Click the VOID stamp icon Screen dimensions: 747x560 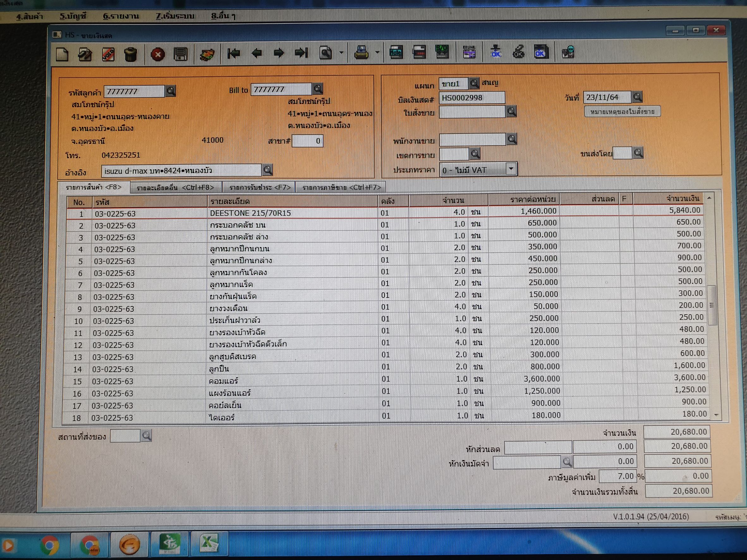point(108,54)
